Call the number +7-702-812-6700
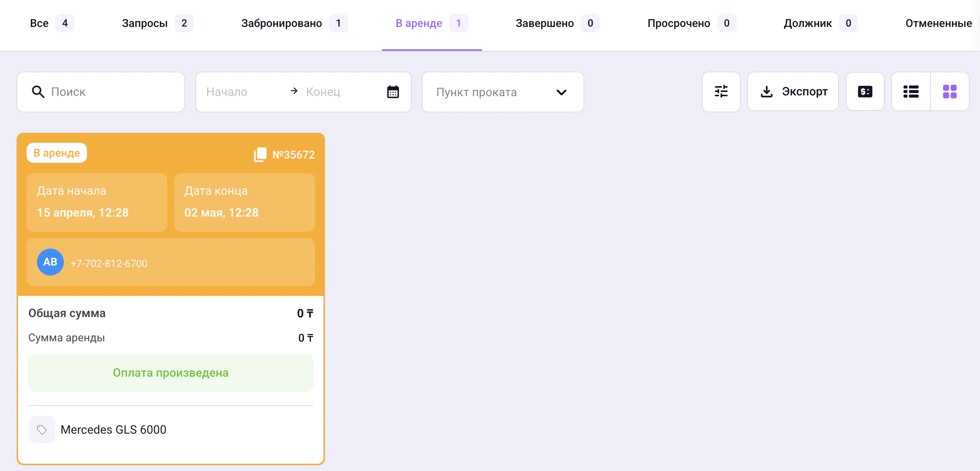This screenshot has width=980, height=471. 109,263
